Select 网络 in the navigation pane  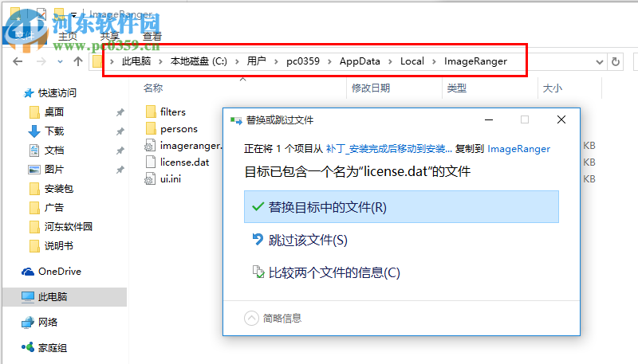click(x=48, y=322)
